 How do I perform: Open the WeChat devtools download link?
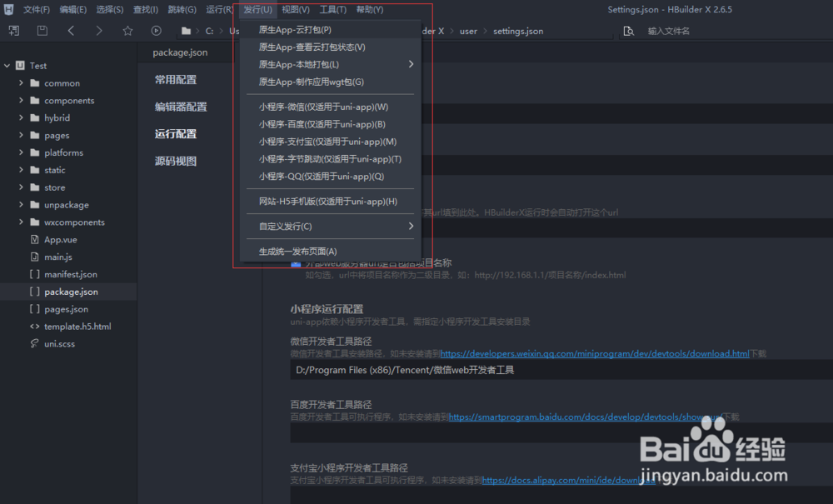(x=595, y=354)
